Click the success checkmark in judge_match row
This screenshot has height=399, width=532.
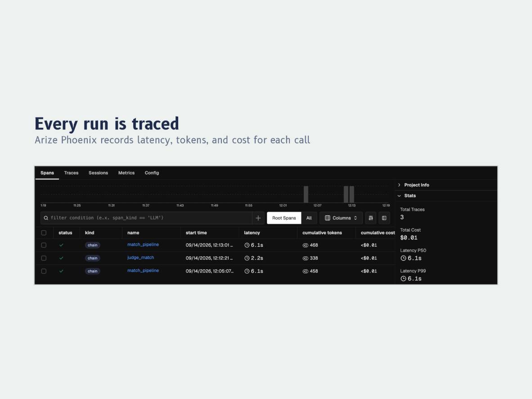[x=61, y=258]
